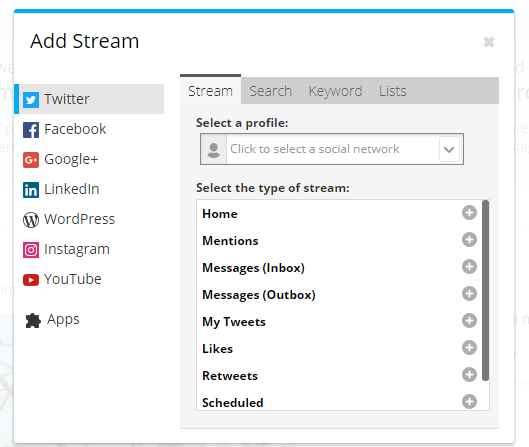529x447 pixels.
Task: Add the Mentions stream with plus icon
Action: [469, 240]
